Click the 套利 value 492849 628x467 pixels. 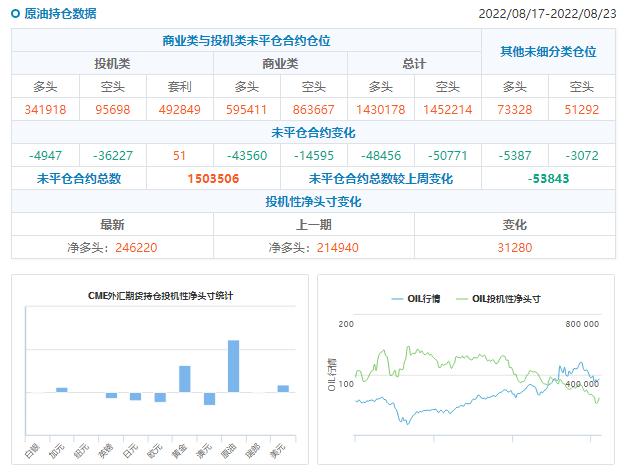tap(180, 109)
